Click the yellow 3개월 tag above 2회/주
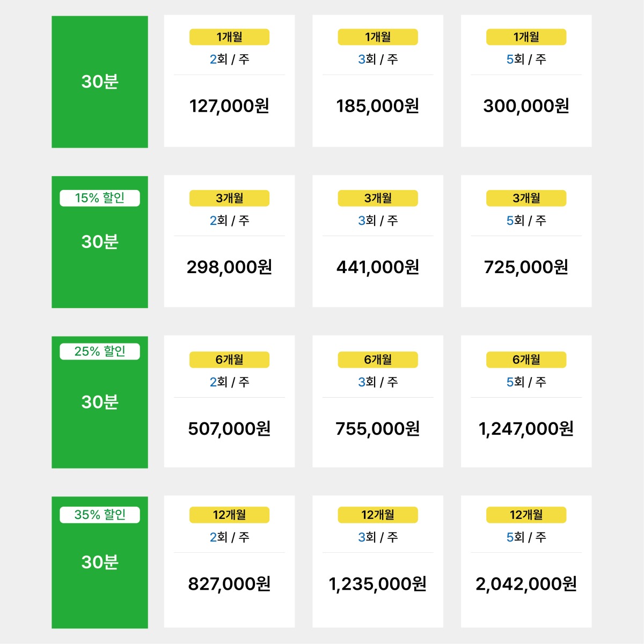Image resolution: width=644 pixels, height=644 pixels. [229, 198]
